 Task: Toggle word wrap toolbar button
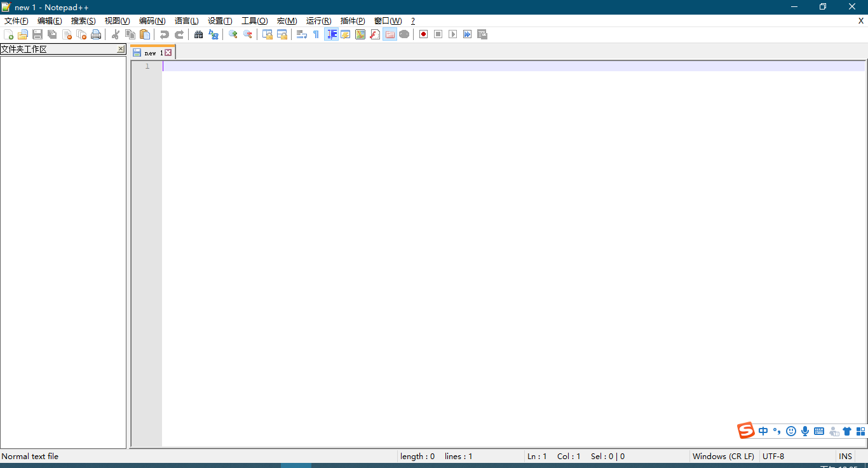302,34
